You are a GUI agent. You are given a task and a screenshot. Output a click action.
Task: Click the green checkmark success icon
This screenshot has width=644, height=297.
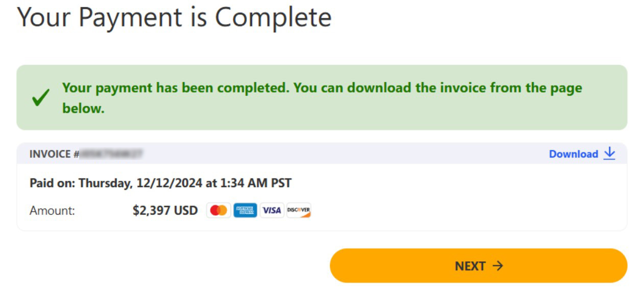pos(40,97)
